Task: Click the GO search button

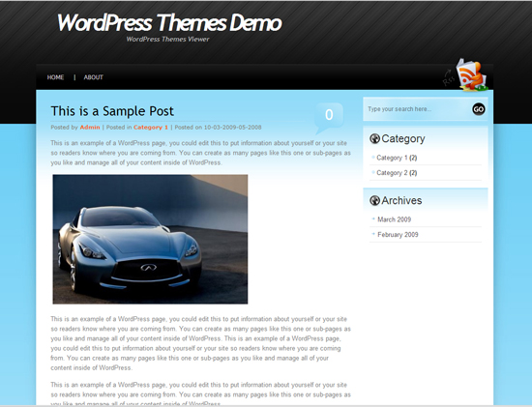Action: click(479, 109)
